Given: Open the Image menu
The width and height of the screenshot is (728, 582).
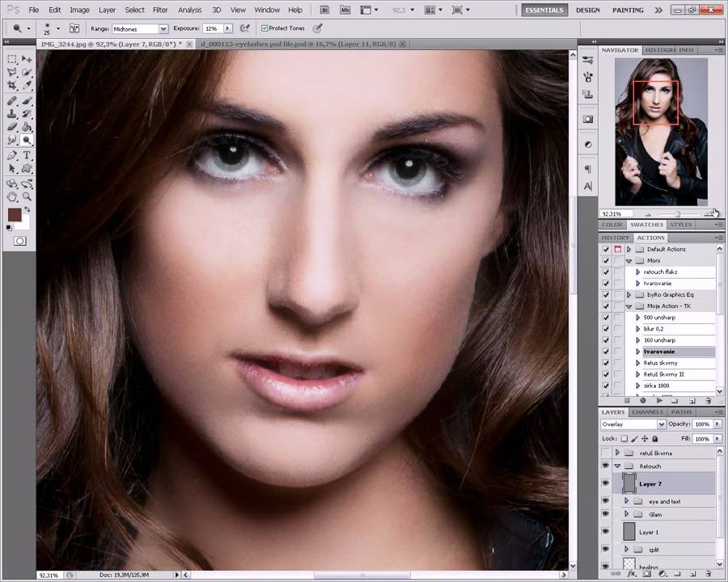Looking at the screenshot, I should pyautogui.click(x=79, y=10).
